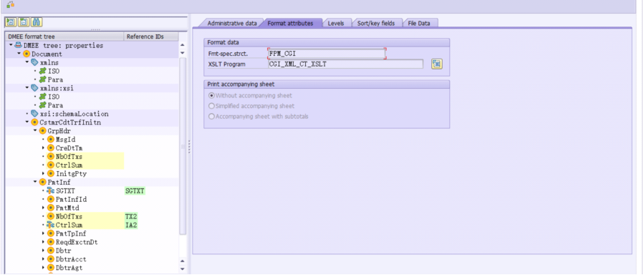Viewport: 644px width, 275px height.
Task: Open the Levels tab
Action: click(x=335, y=24)
